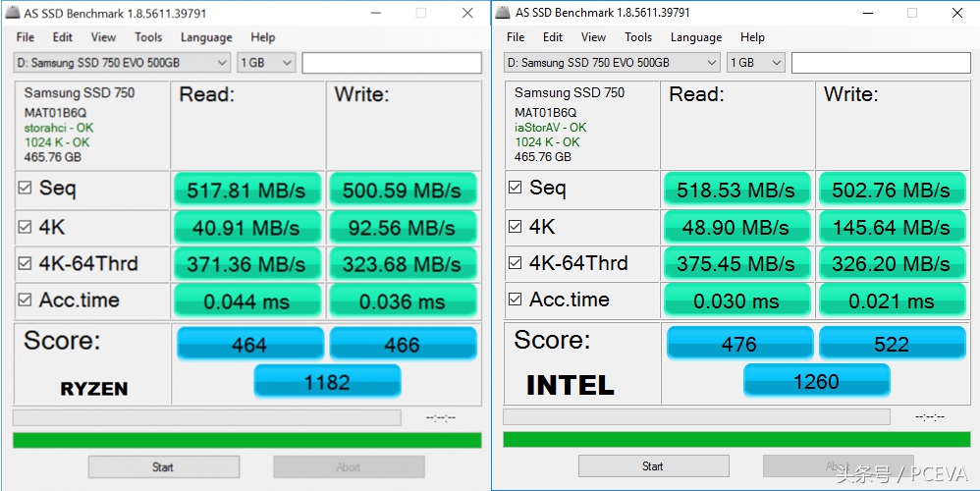Image resolution: width=980 pixels, height=491 pixels.
Task: Click access time write 0.021 ms
Action: click(892, 301)
